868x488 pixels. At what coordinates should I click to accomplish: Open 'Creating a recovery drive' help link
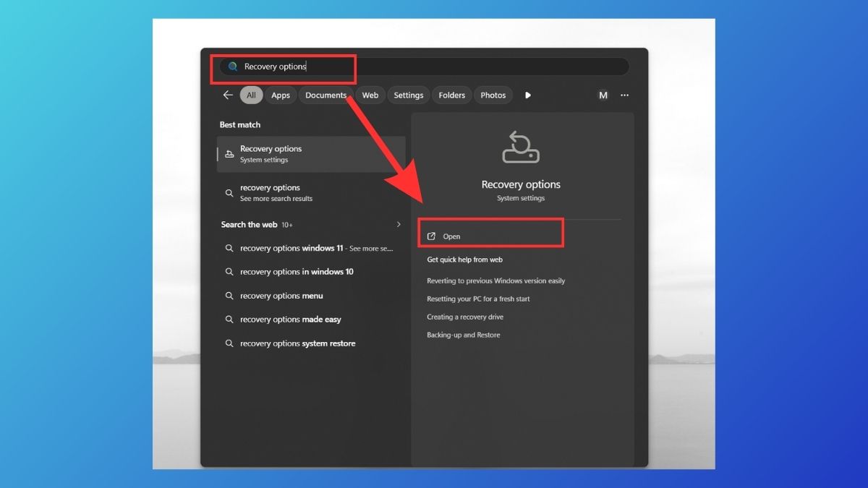tap(465, 317)
